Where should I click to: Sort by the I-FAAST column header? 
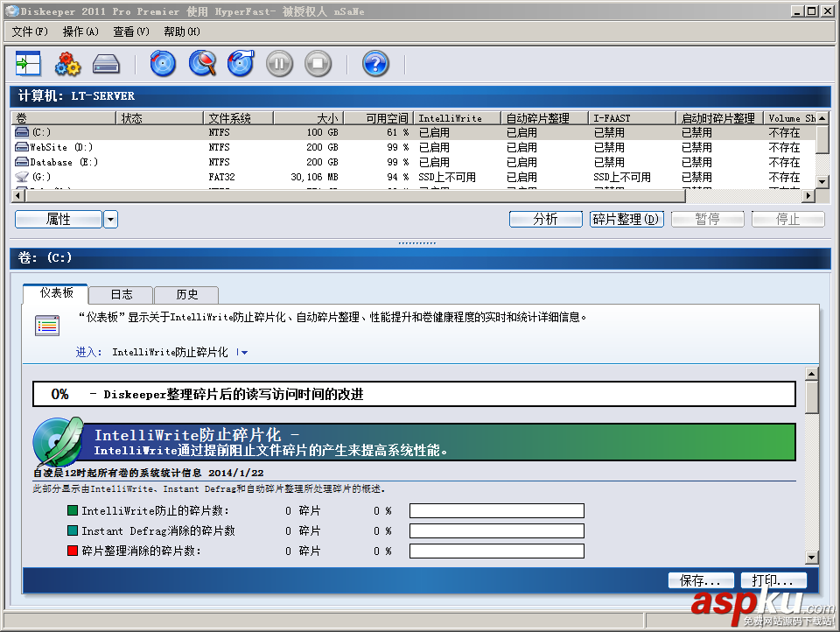coord(632,118)
